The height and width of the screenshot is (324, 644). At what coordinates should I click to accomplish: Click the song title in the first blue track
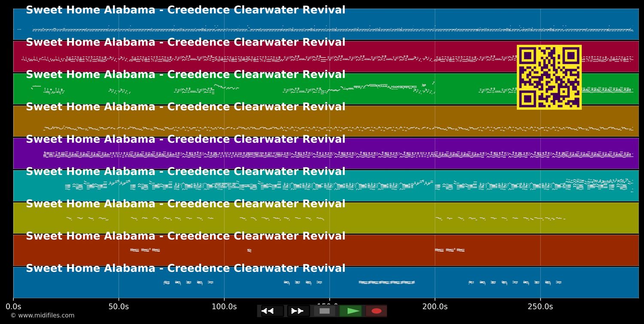(x=185, y=10)
